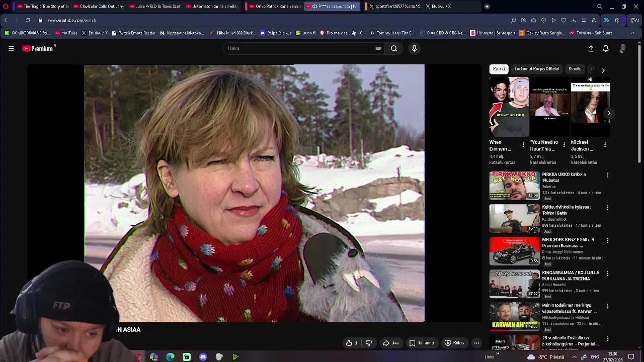
Task: Click the Tubetus channel name
Action: (x=548, y=187)
